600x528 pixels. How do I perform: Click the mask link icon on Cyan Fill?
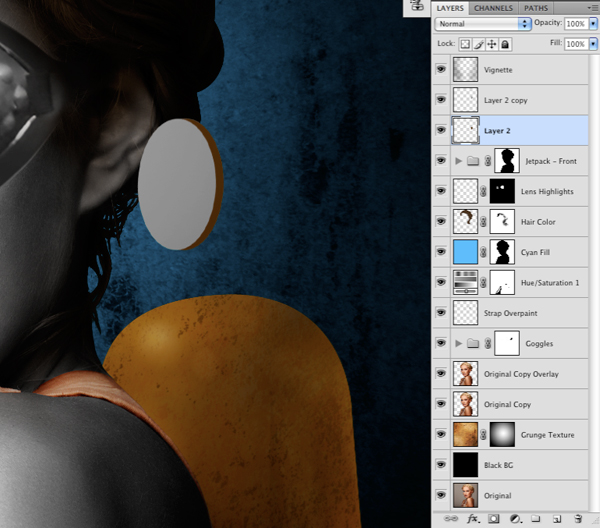click(x=483, y=252)
